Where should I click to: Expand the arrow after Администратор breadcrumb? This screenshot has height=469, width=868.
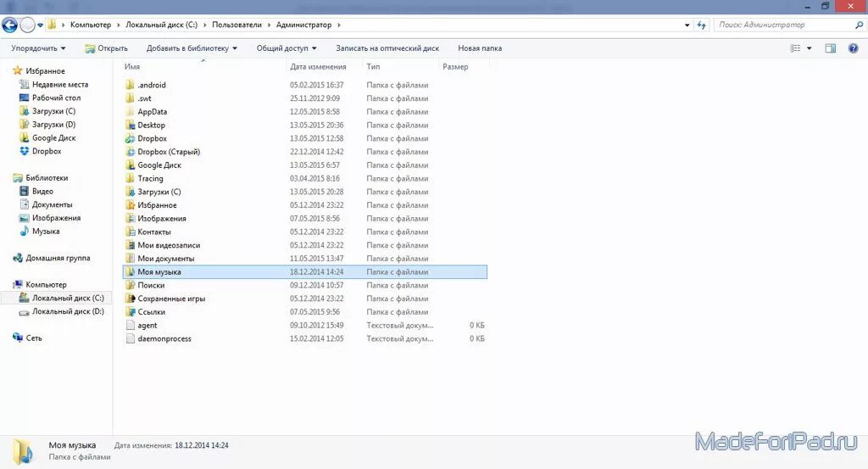pyautogui.click(x=339, y=25)
